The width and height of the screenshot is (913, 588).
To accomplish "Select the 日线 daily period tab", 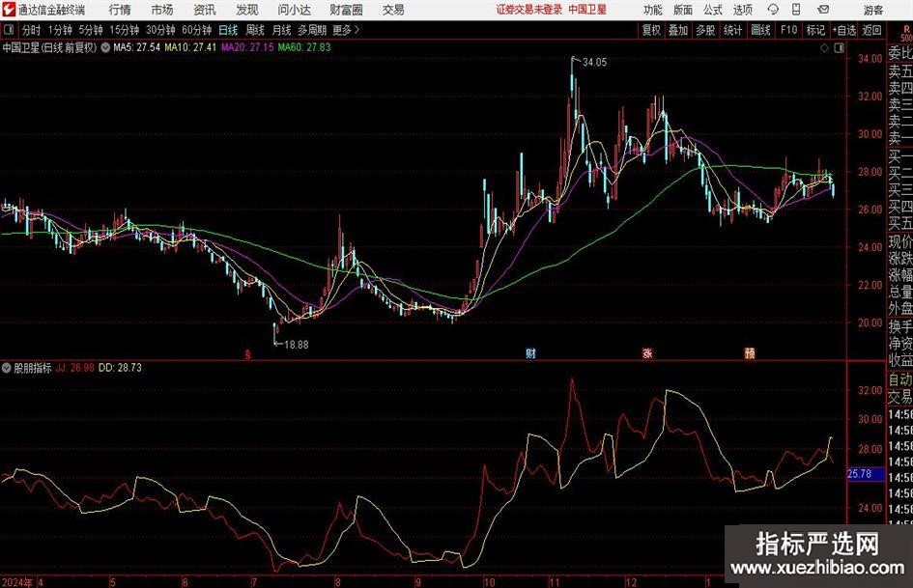I will [x=228, y=30].
